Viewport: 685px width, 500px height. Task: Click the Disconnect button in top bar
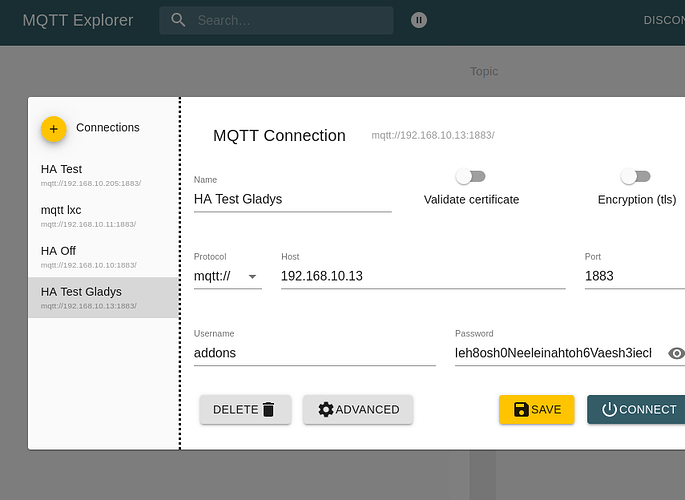point(663,20)
